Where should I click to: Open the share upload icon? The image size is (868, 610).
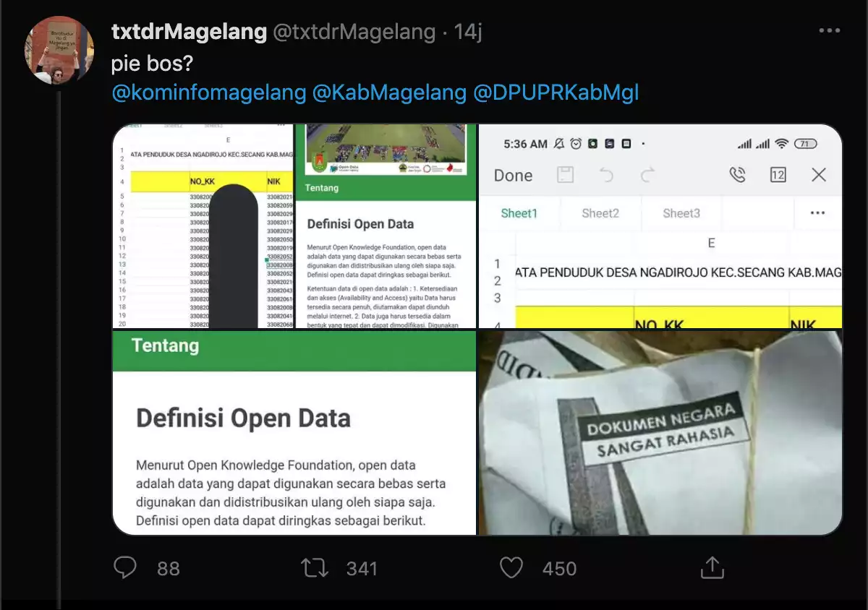coord(712,567)
